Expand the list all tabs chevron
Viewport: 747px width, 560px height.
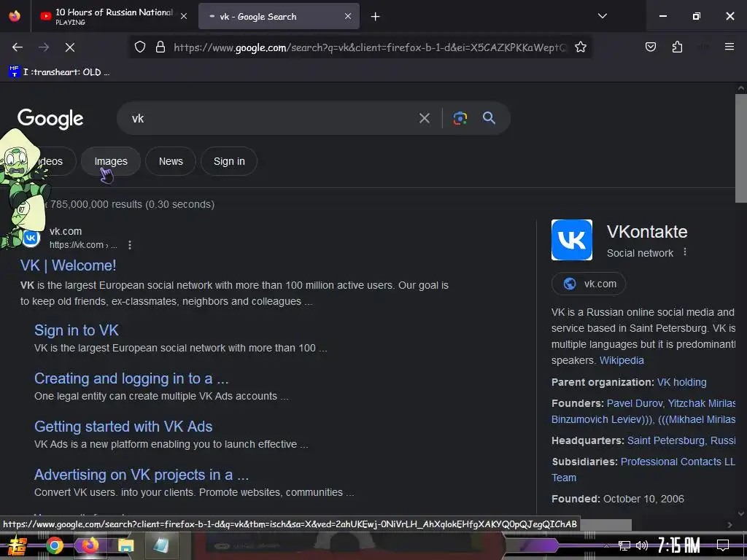(x=603, y=16)
